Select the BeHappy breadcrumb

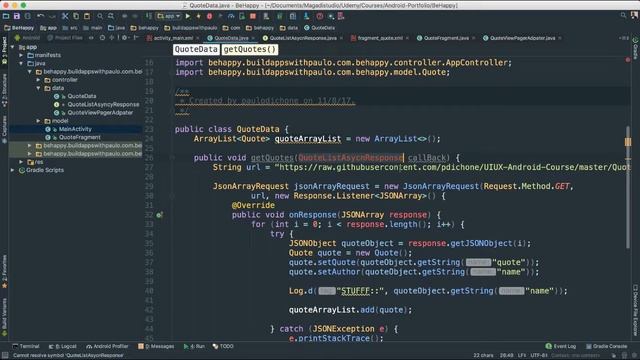tap(19, 28)
